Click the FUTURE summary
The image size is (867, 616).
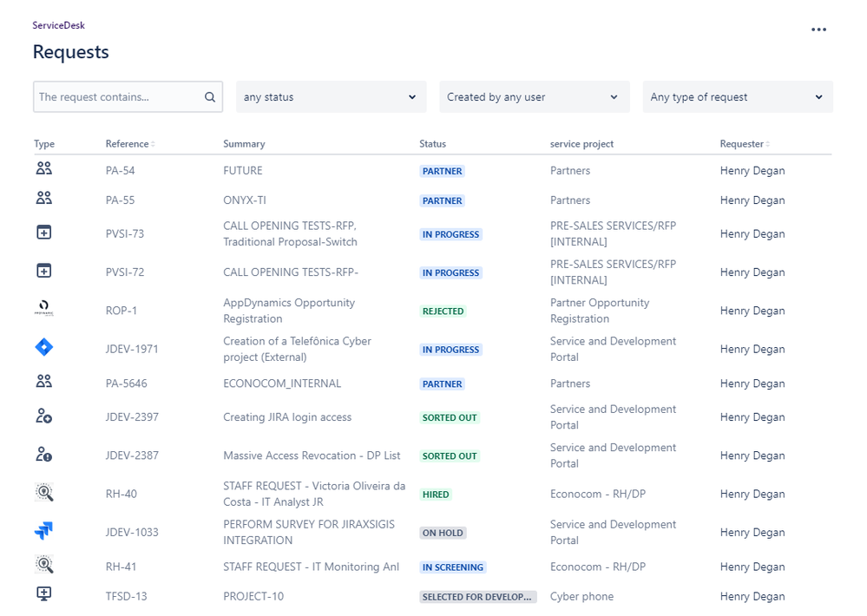click(x=243, y=171)
